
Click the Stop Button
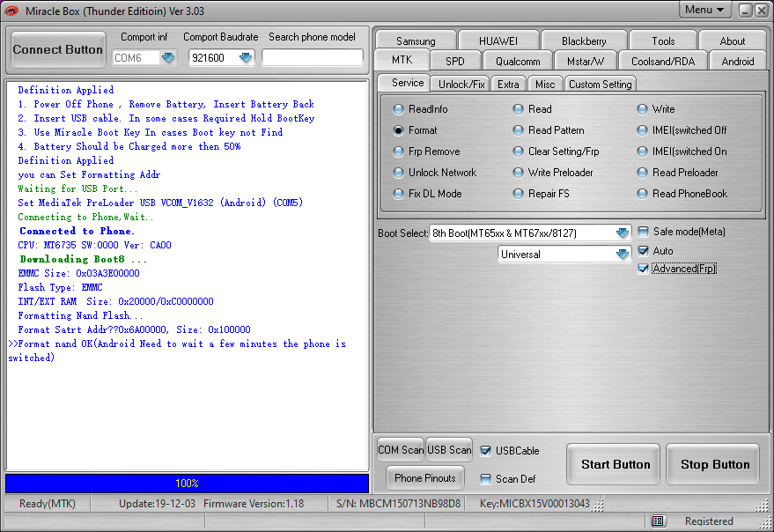pos(714,464)
